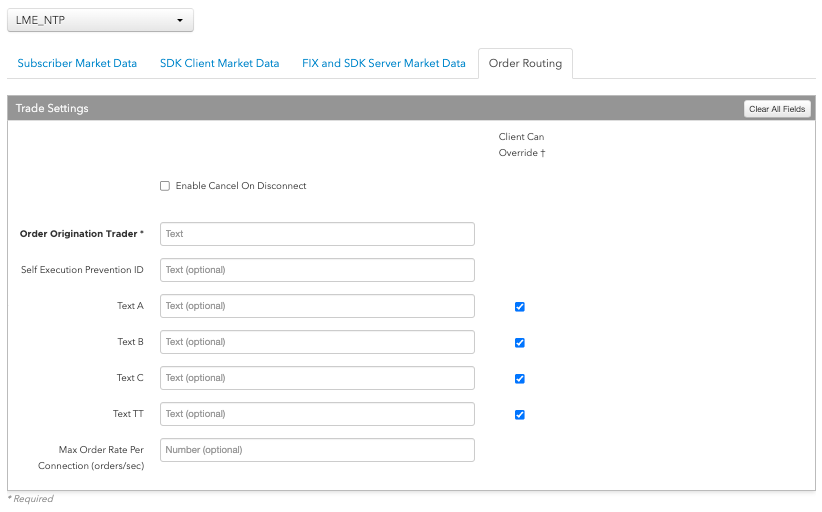Toggle Client Can Override for Text C
The width and height of the screenshot is (822, 512).
[x=520, y=379]
